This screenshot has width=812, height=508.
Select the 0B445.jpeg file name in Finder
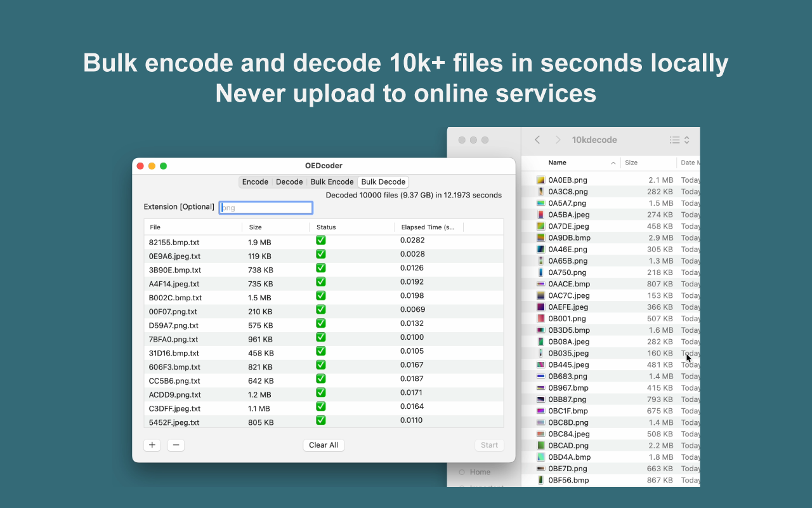568,364
